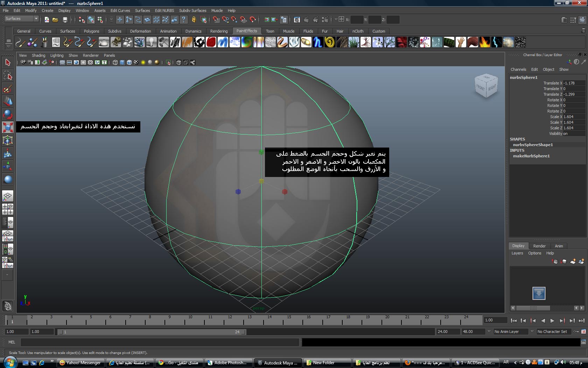Viewport: 588px width, 368px height.
Task: Toggle smooth shade all in the viewport
Action: tap(122, 62)
